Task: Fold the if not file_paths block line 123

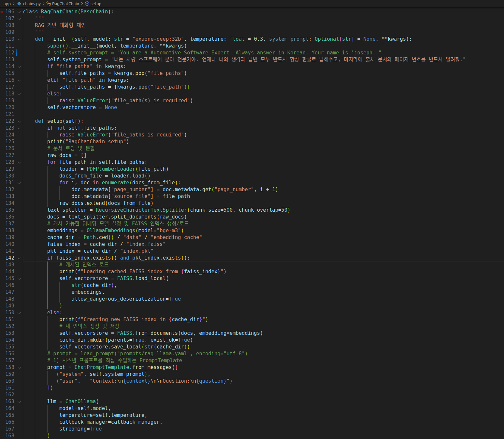Action: 19,128
